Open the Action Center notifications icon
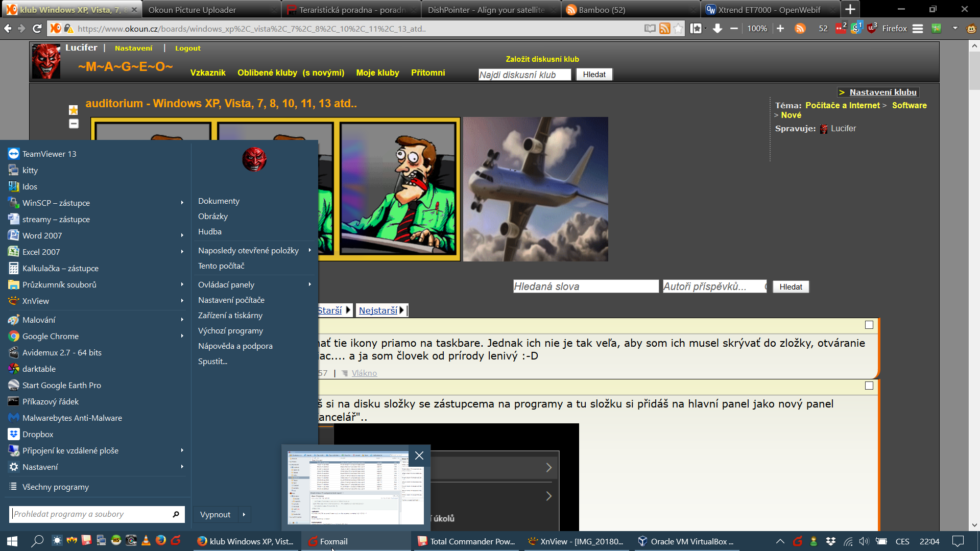The image size is (980, 551). pos(958,541)
